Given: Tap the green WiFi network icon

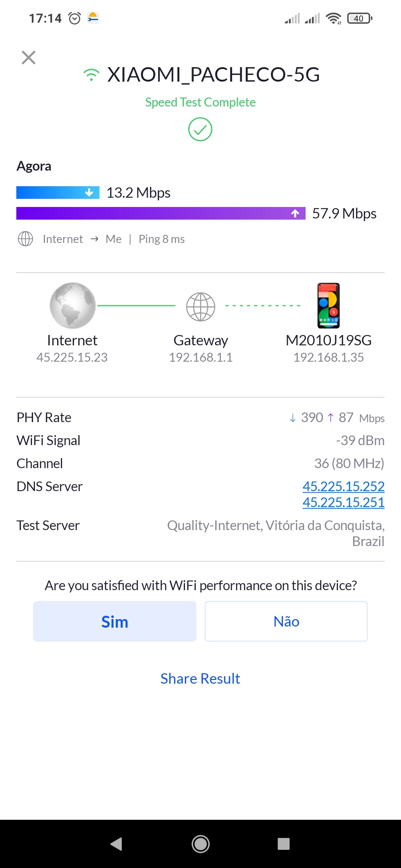Looking at the screenshot, I should click(x=91, y=75).
